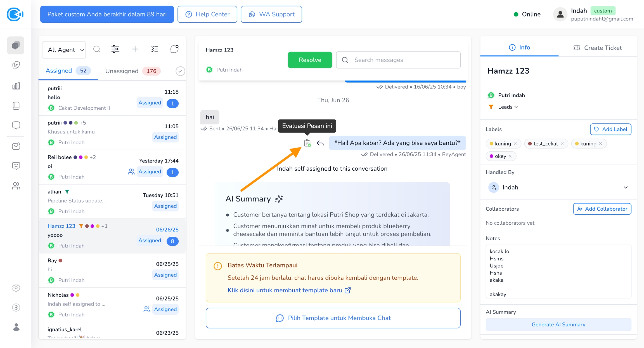Click the search icon in conversation toolbar
This screenshot has height=348, width=644.
click(x=97, y=49)
